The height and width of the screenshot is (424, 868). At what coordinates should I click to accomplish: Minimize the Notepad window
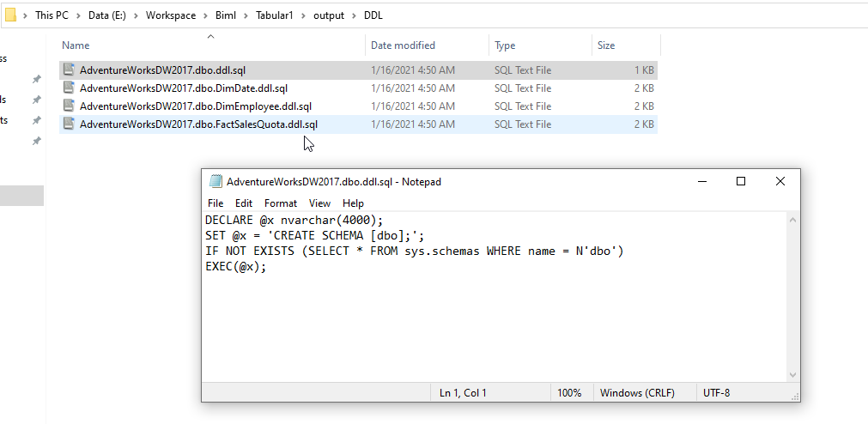702,181
